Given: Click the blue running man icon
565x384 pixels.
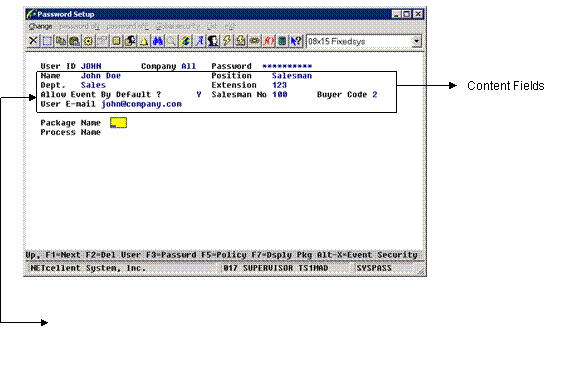Looking at the screenshot, I should (199, 41).
